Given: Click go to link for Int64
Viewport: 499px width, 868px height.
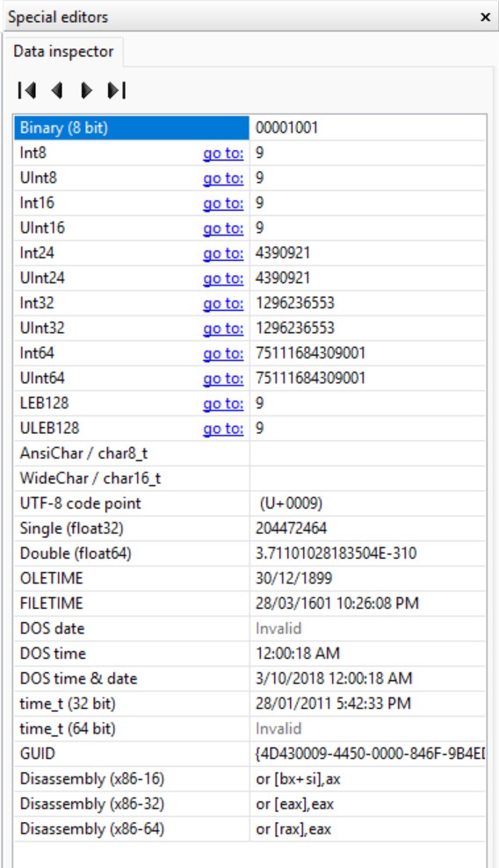Looking at the screenshot, I should coord(223,353).
